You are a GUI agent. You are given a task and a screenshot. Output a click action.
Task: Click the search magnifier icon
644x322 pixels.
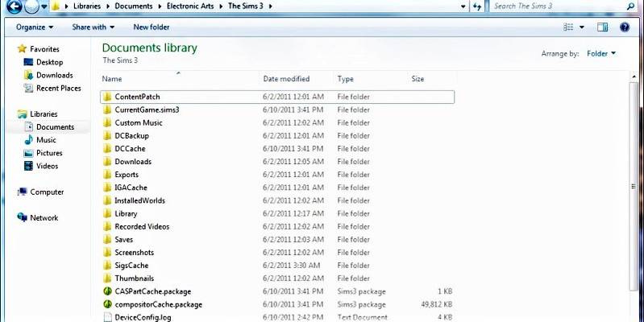[x=630, y=6]
